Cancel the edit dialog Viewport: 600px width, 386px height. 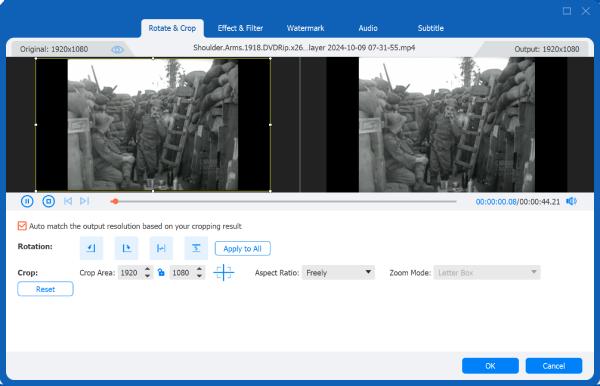(554, 366)
